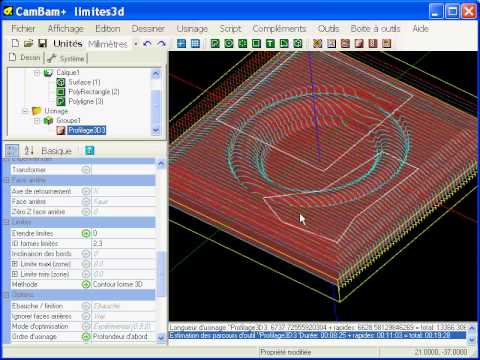
Task: Open the Outils menu
Action: (328, 29)
